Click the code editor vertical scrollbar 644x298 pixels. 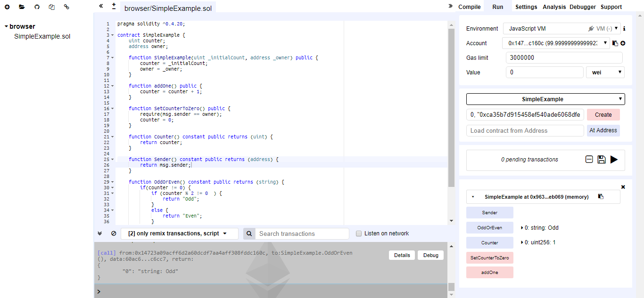(x=451, y=108)
